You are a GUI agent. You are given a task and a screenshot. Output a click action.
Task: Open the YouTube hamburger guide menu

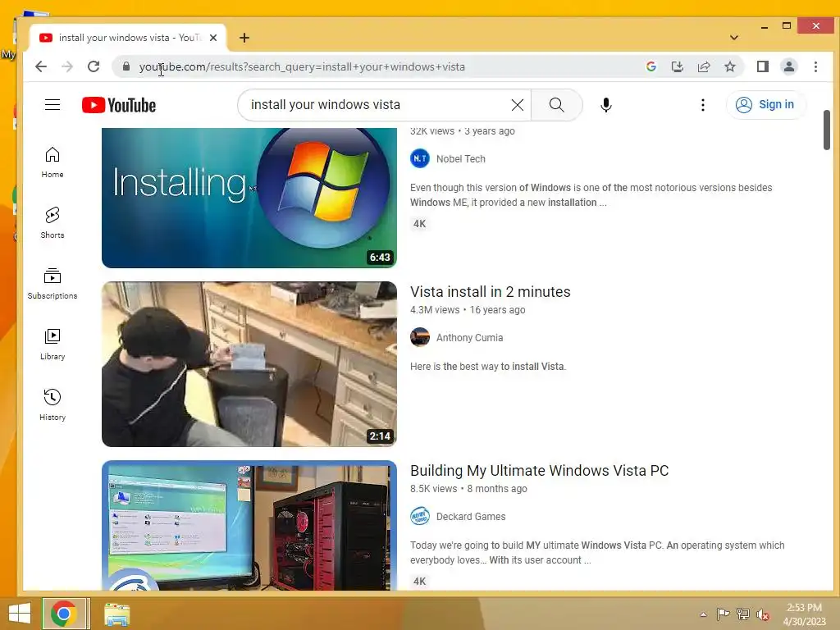[x=52, y=104]
